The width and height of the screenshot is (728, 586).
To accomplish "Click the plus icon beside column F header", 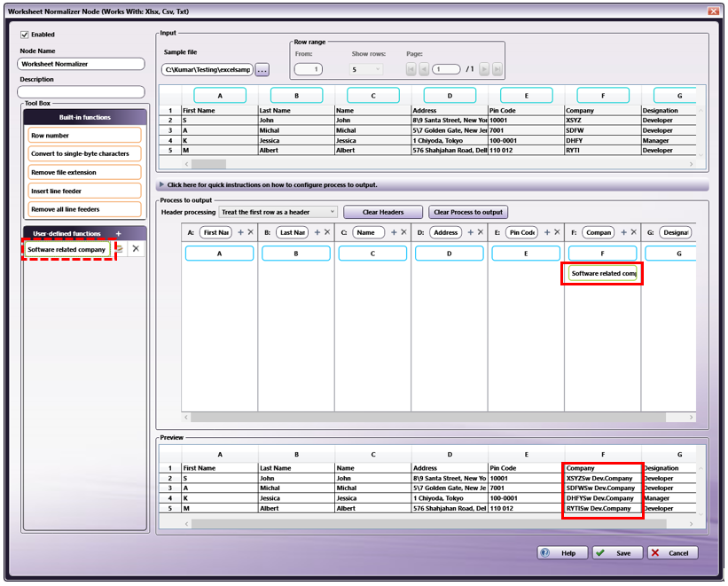I will coord(624,232).
